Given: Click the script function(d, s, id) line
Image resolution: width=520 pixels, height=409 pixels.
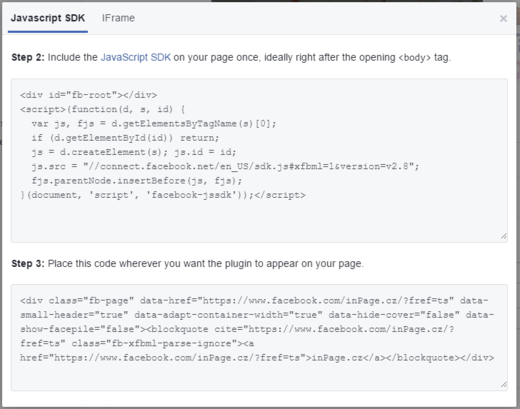Looking at the screenshot, I should click(x=102, y=109).
